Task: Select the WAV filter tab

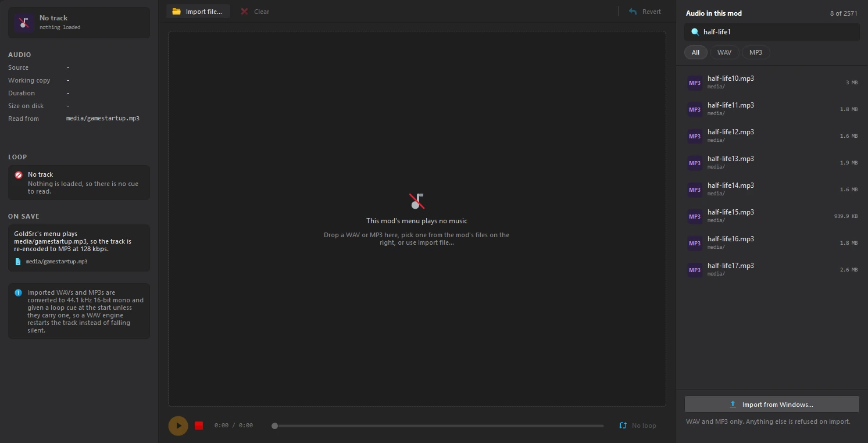Action: (724, 52)
